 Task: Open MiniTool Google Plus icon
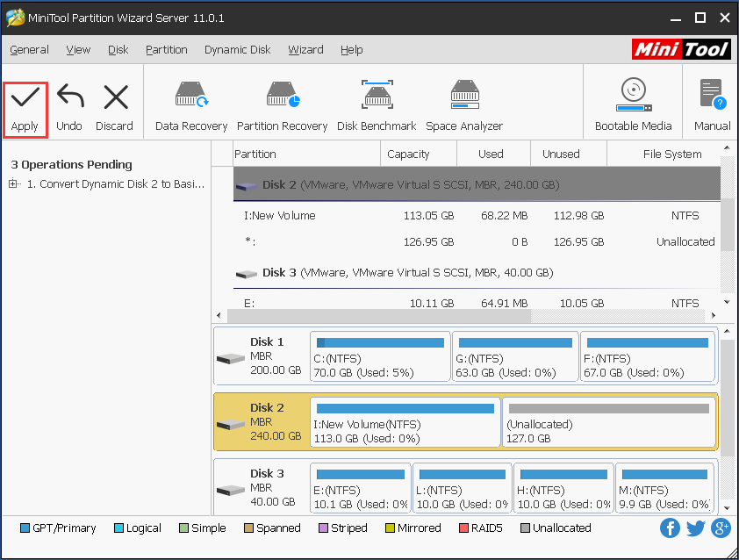[x=721, y=528]
